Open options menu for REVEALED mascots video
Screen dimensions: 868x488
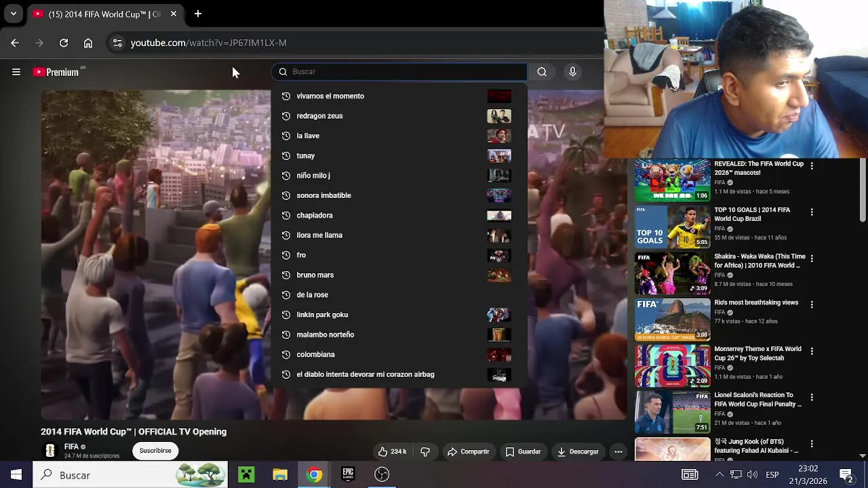pyautogui.click(x=812, y=165)
